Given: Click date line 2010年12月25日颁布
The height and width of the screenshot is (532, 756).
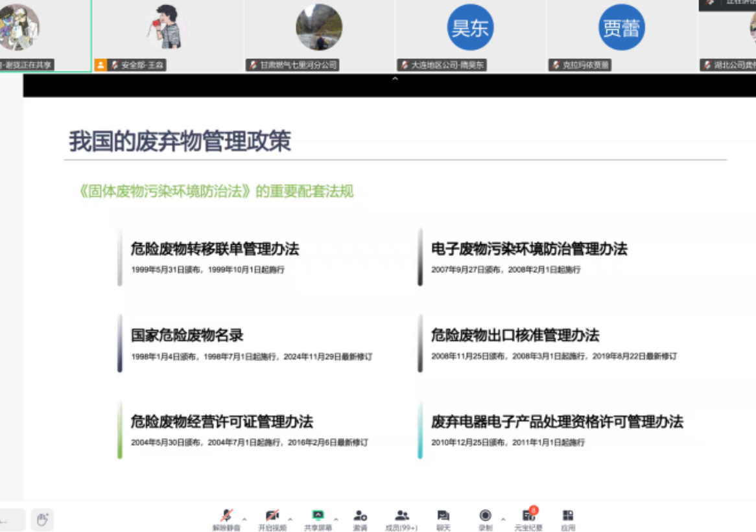Looking at the screenshot, I should [467, 443].
